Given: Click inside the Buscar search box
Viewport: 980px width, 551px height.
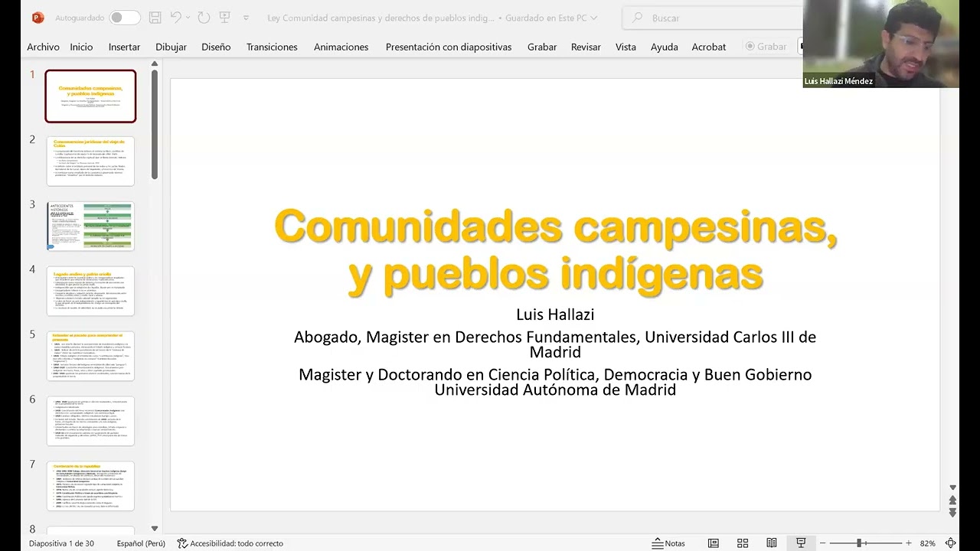Looking at the screenshot, I should click(712, 18).
